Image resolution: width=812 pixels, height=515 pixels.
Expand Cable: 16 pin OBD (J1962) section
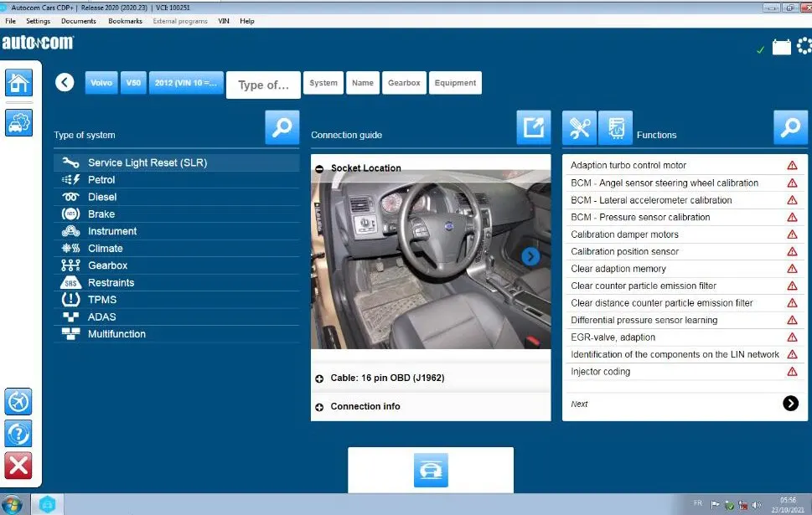(319, 379)
